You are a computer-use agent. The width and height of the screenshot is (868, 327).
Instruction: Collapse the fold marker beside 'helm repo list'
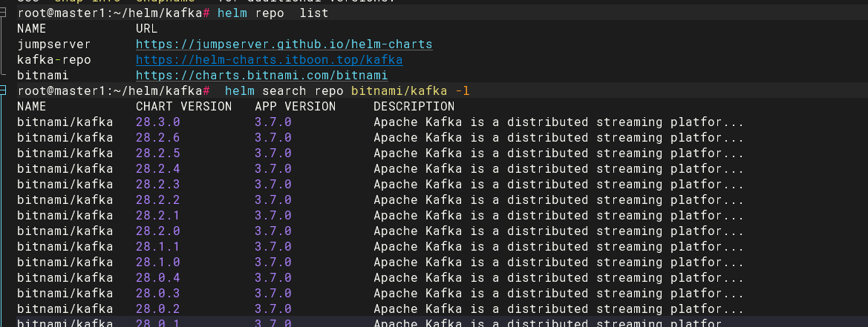tap(4, 13)
